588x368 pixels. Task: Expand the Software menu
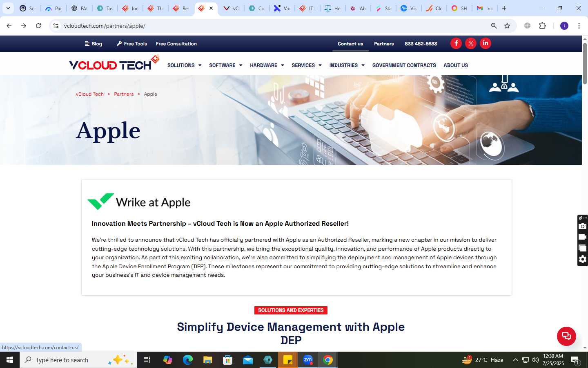click(225, 65)
